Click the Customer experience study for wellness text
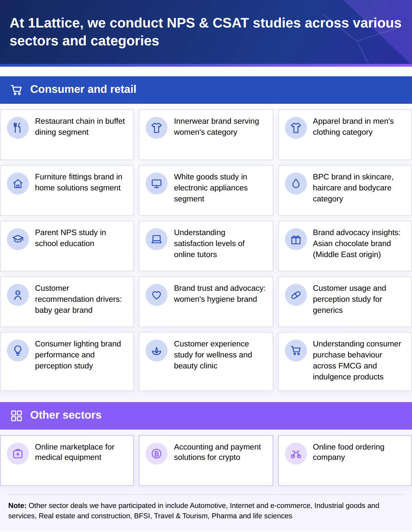412x532 pixels. click(213, 355)
